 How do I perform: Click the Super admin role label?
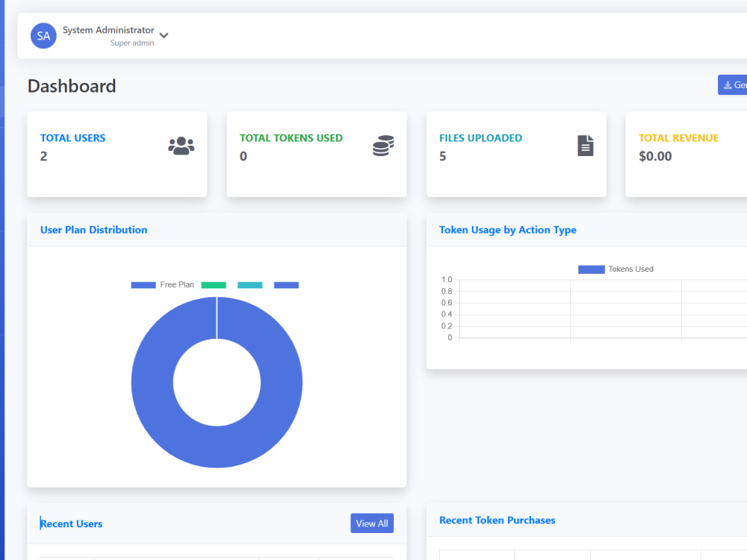132,43
